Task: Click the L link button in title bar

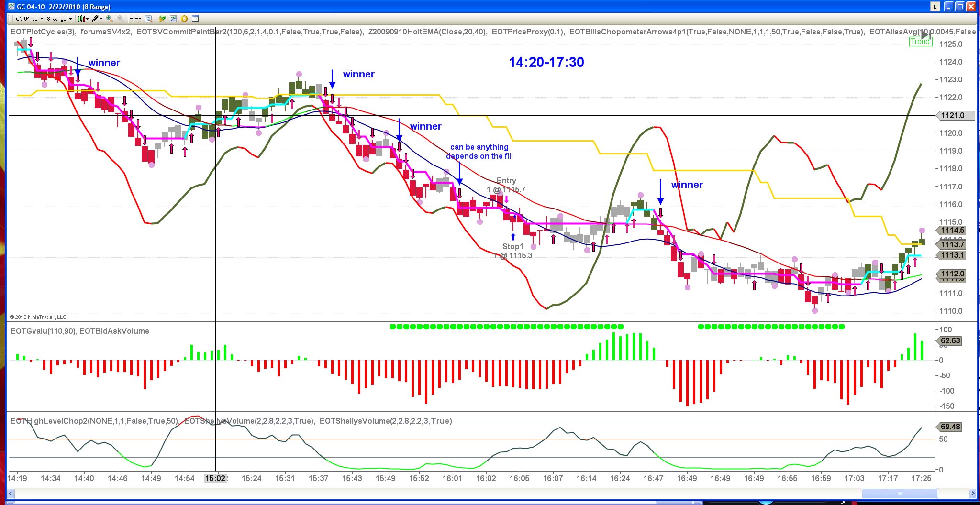Action: coord(935,6)
